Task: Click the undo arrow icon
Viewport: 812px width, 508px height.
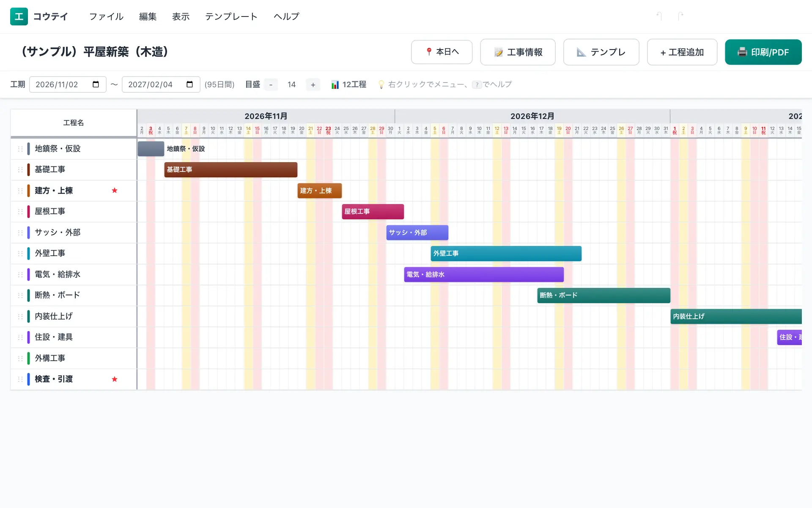Action: pos(659,16)
